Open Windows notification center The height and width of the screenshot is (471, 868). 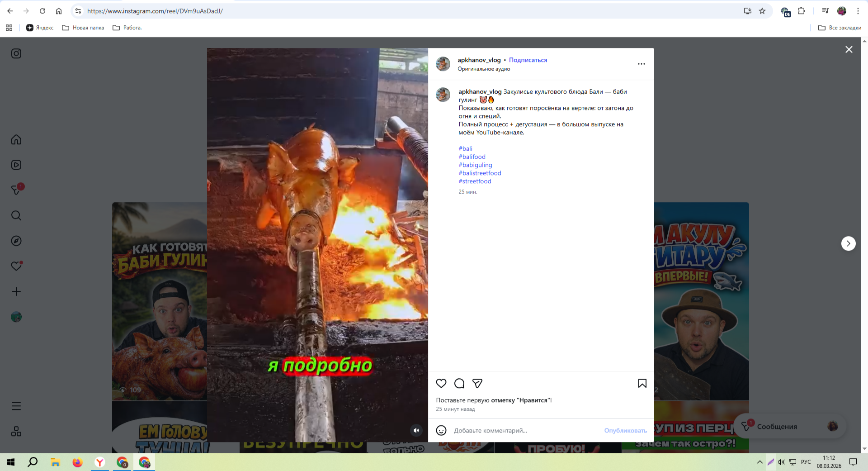click(x=853, y=462)
